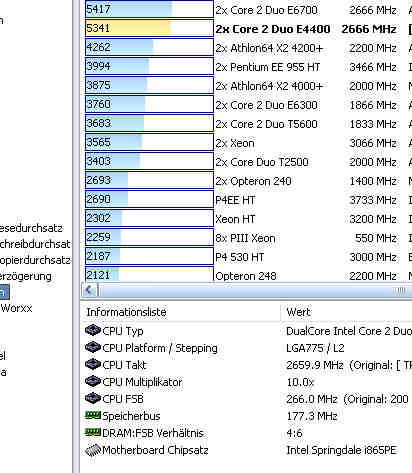This screenshot has height=473, width=412.
Task: Click the DRAM:FSB Verhältnis memory icon
Action: point(93,432)
